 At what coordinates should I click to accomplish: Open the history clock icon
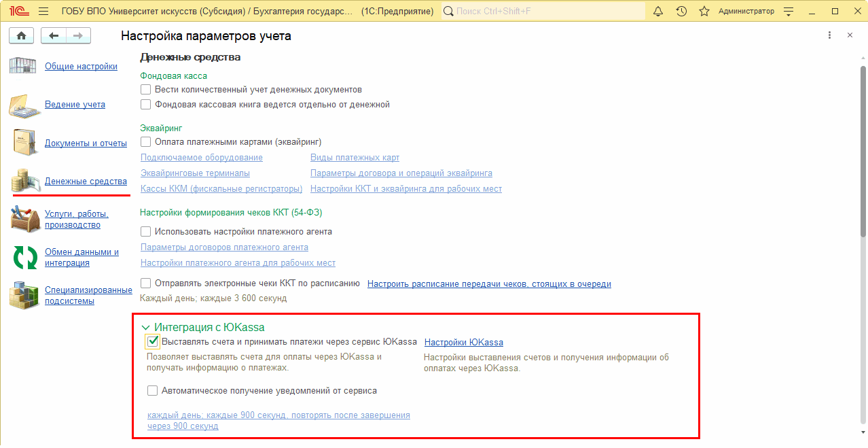(x=681, y=12)
